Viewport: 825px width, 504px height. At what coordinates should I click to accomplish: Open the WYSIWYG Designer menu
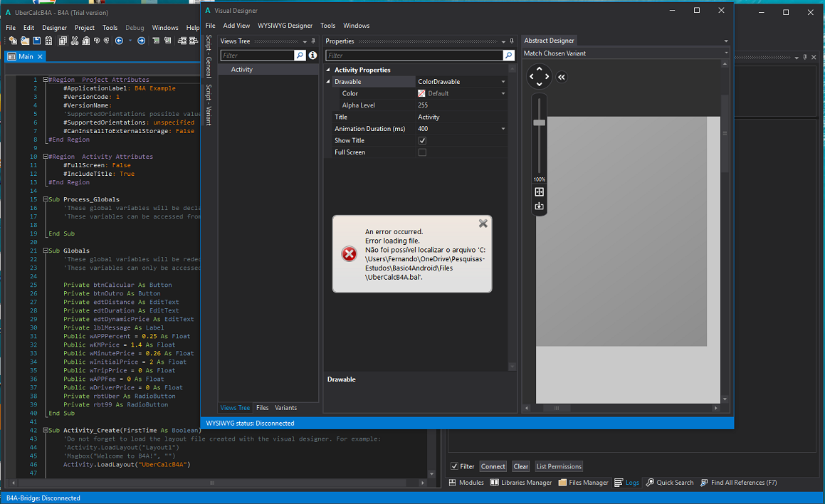[x=284, y=25]
